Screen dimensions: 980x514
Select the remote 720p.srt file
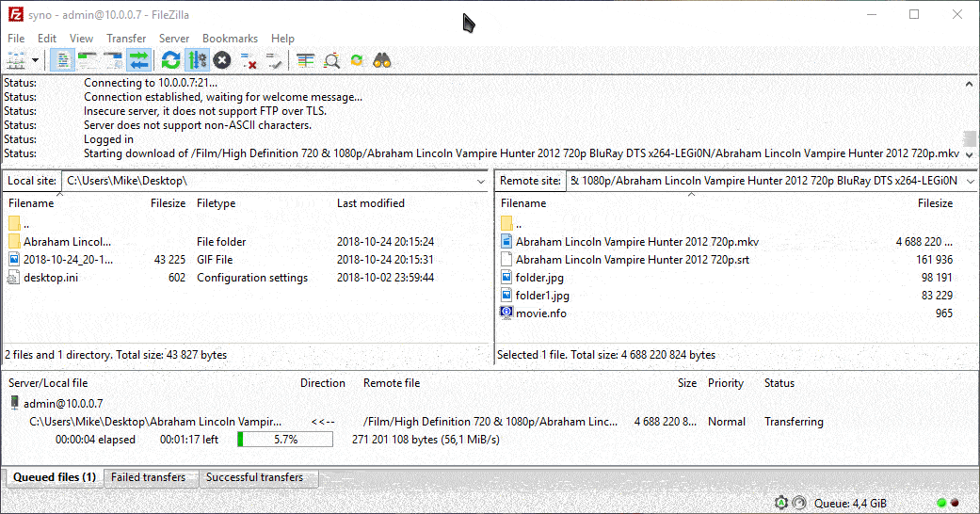[632, 260]
